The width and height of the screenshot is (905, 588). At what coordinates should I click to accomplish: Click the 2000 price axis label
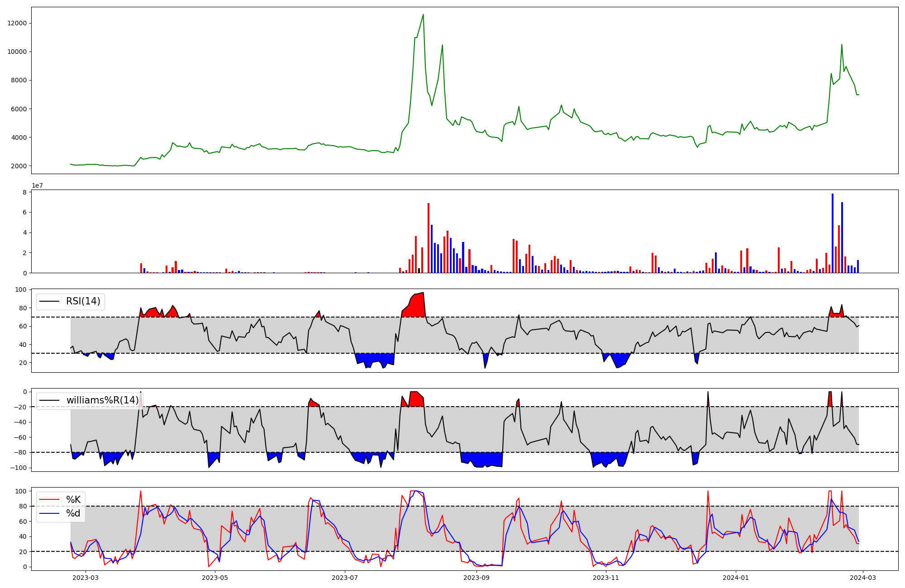pyautogui.click(x=19, y=166)
